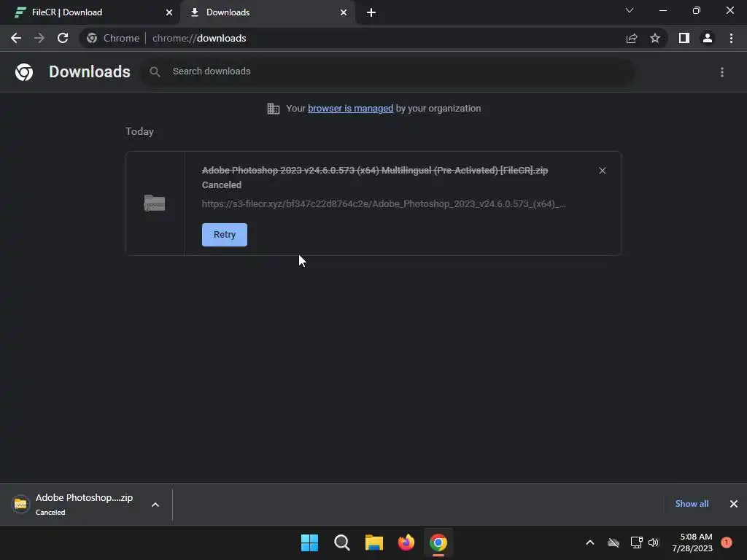Open the network tray icon

point(636,542)
